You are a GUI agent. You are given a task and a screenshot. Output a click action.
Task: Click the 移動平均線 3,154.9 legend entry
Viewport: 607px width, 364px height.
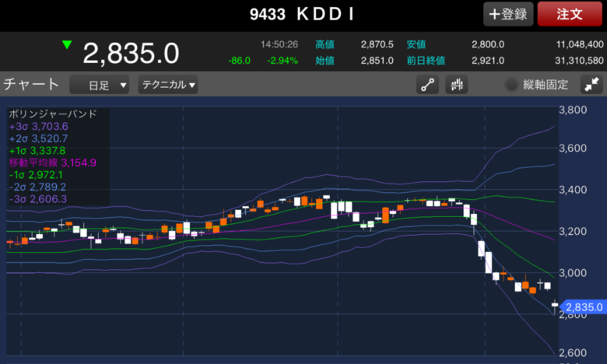pyautogui.click(x=53, y=163)
